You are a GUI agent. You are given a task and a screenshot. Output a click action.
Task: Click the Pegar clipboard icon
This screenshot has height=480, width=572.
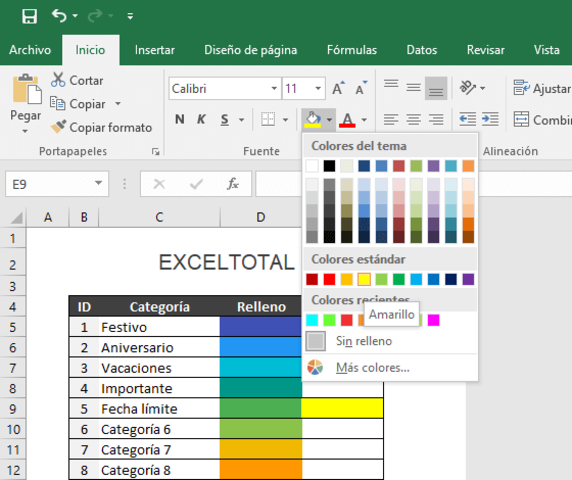click(27, 89)
